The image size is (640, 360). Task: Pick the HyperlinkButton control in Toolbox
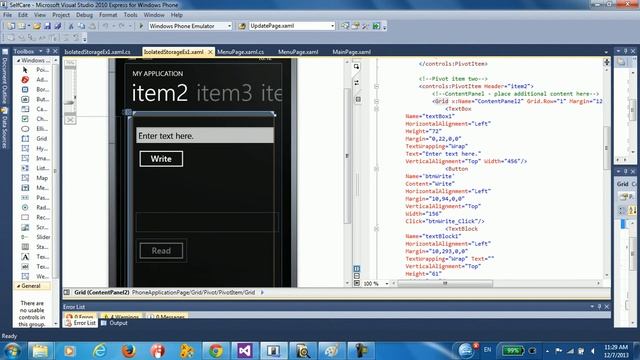tap(36, 149)
